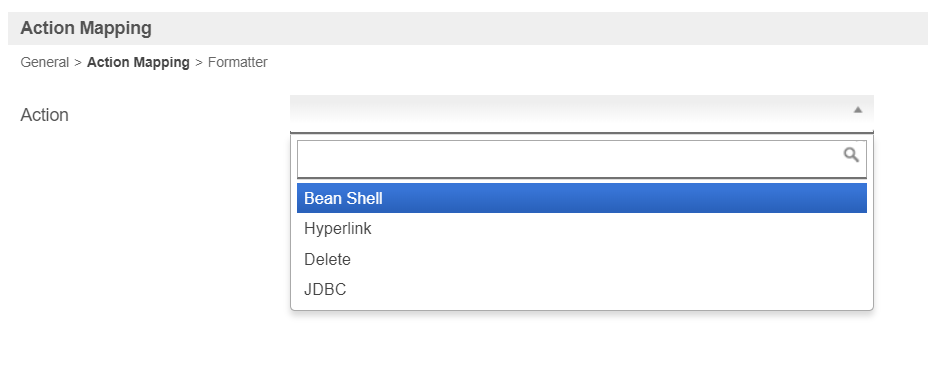Click empty space below JDBC in list
This screenshot has width=928, height=378.
pos(582,307)
